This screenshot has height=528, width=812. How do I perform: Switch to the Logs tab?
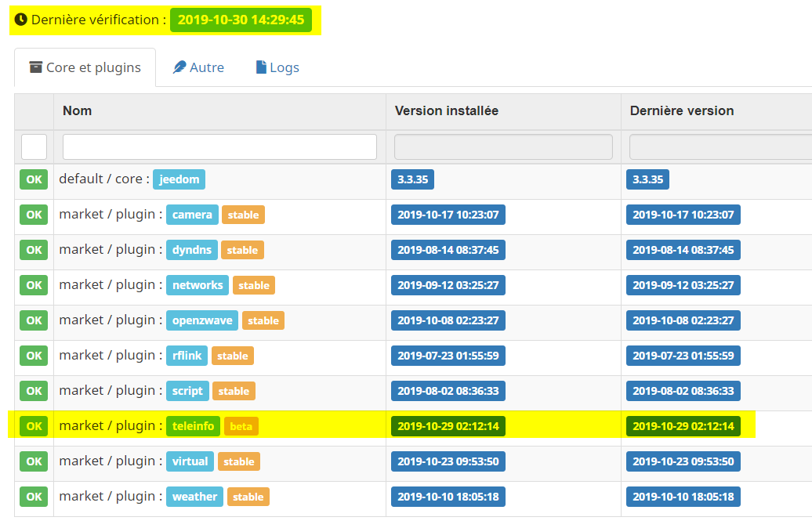tap(277, 67)
